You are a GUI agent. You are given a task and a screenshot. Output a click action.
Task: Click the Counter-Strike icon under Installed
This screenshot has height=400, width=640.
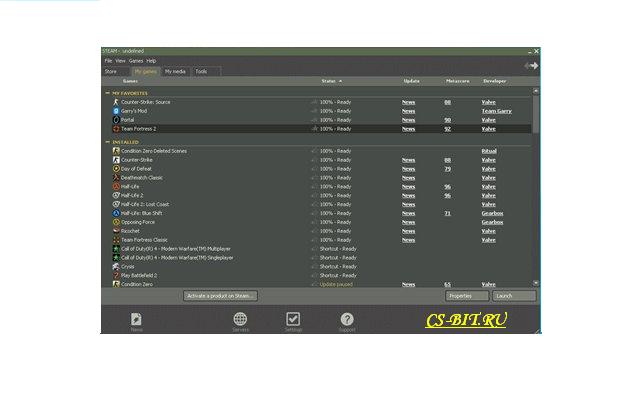(116, 160)
